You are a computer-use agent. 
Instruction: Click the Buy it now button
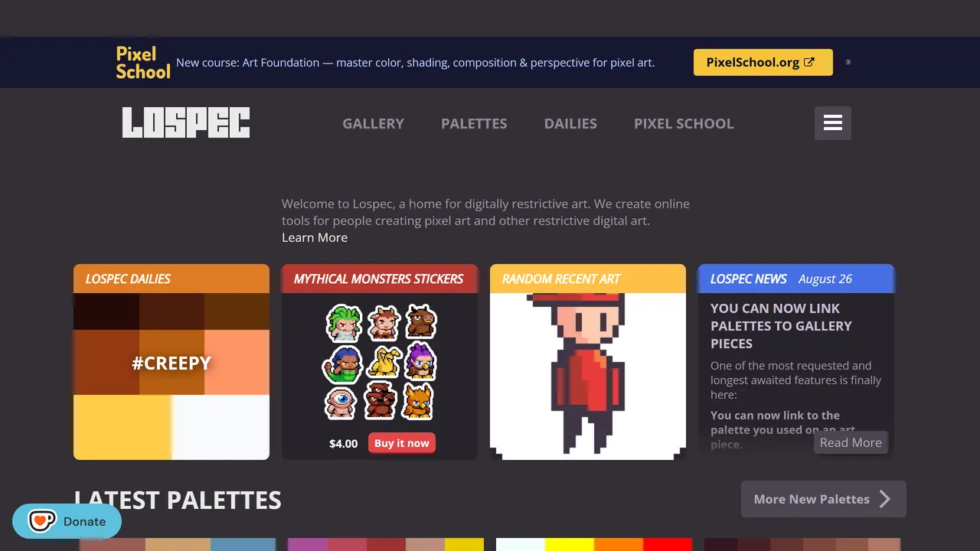click(x=402, y=443)
